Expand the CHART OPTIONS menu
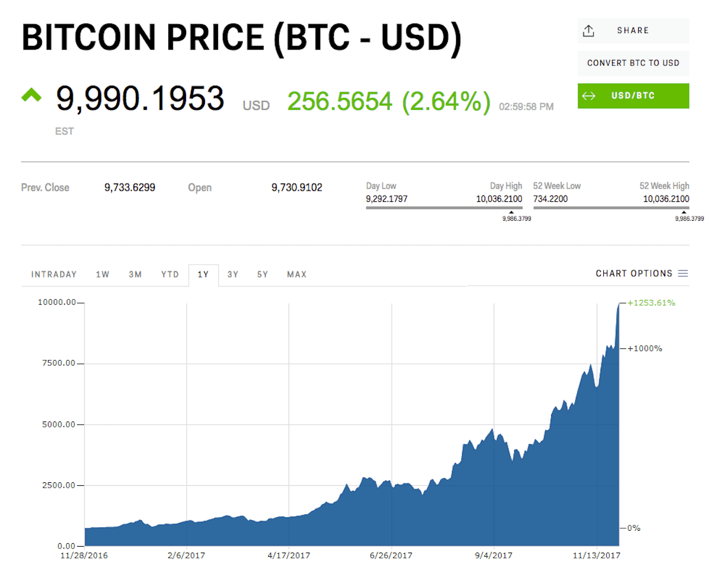The height and width of the screenshot is (588, 709). click(642, 274)
